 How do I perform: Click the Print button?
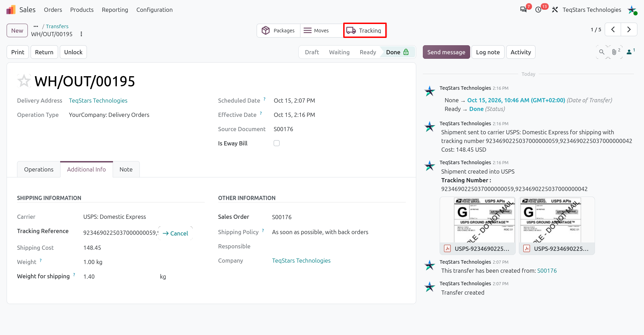point(18,52)
